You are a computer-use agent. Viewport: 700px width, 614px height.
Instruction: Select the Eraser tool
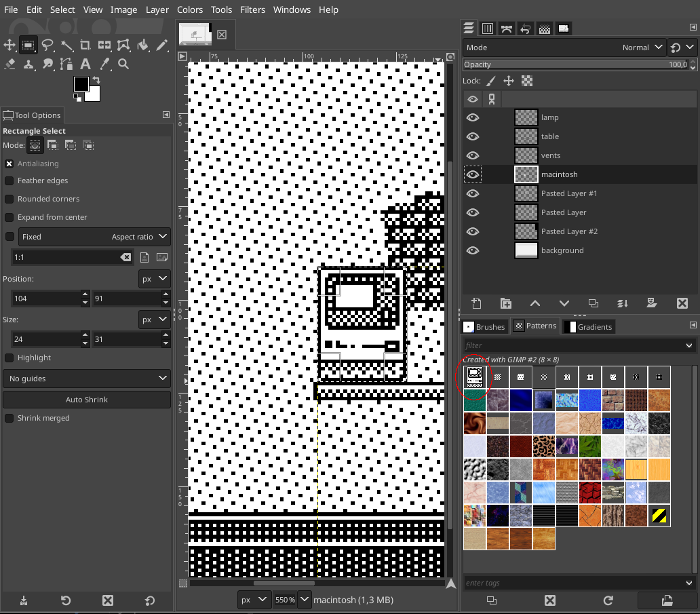(x=9, y=64)
